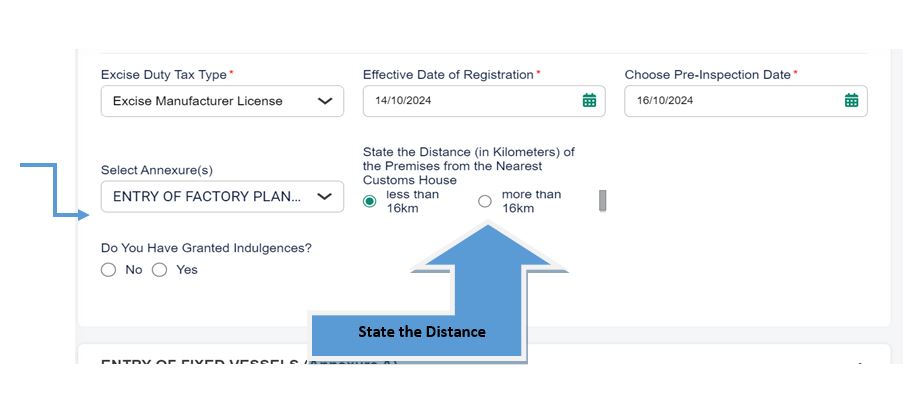Select less than 16km distance option
This screenshot has width=909, height=403.
coord(369,201)
